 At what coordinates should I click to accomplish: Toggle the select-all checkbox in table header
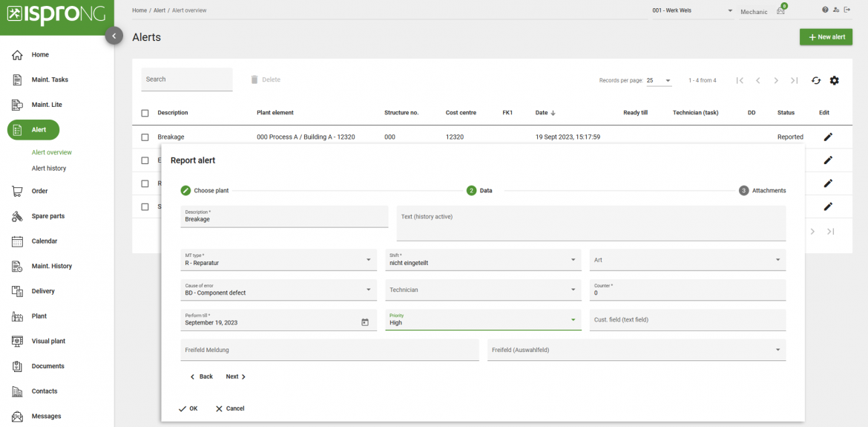point(145,113)
